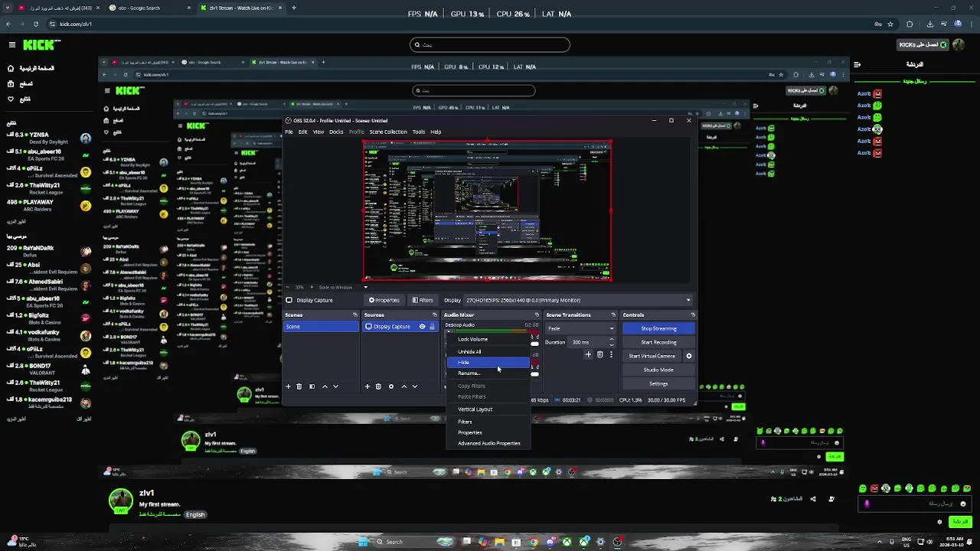
Task: Toggle Studio Mode in Controls
Action: (x=658, y=370)
